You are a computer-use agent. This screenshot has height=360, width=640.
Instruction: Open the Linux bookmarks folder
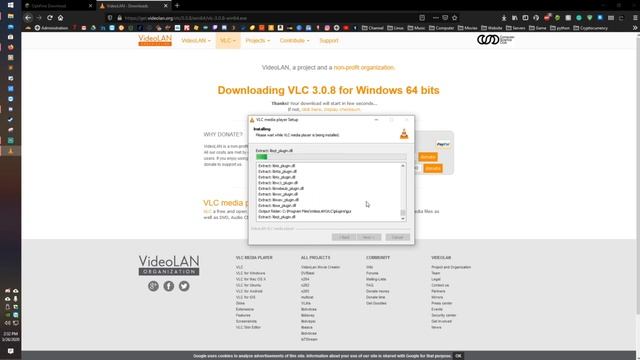(x=396, y=28)
